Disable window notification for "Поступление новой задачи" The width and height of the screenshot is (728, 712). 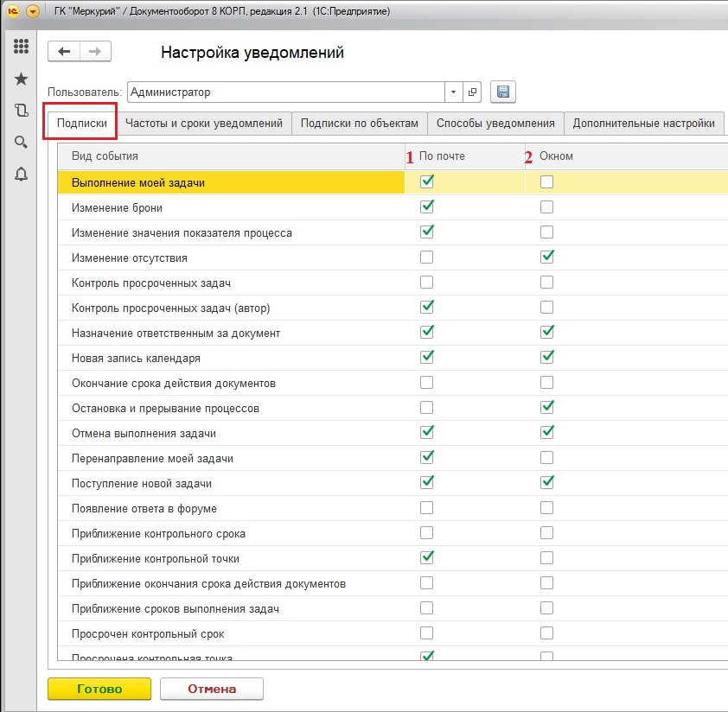(546, 482)
